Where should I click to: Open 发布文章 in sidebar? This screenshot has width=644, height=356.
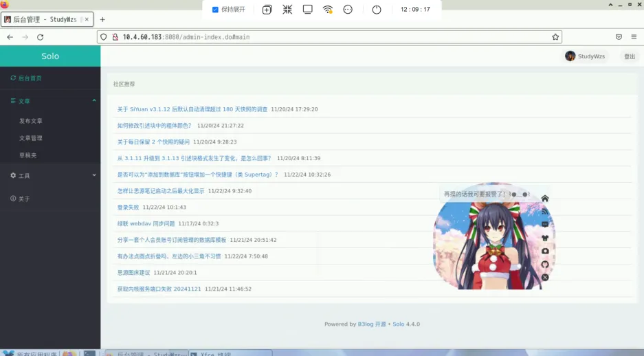[x=31, y=121]
